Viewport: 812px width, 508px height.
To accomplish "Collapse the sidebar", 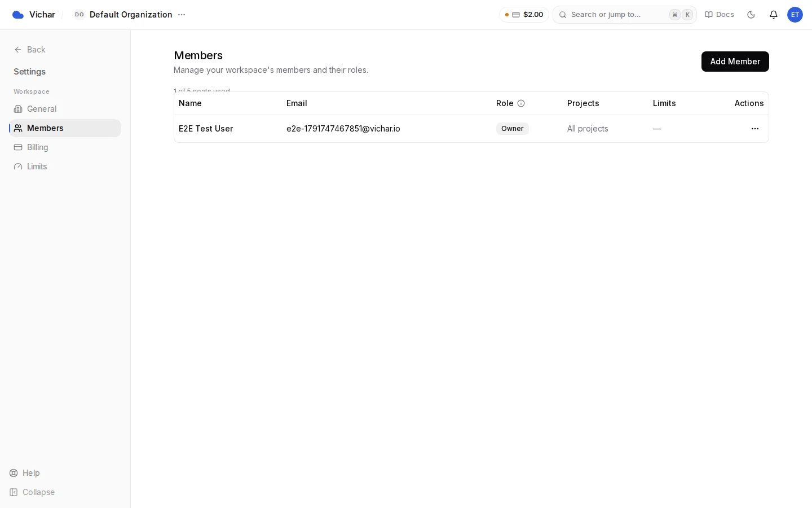I will coord(32,492).
